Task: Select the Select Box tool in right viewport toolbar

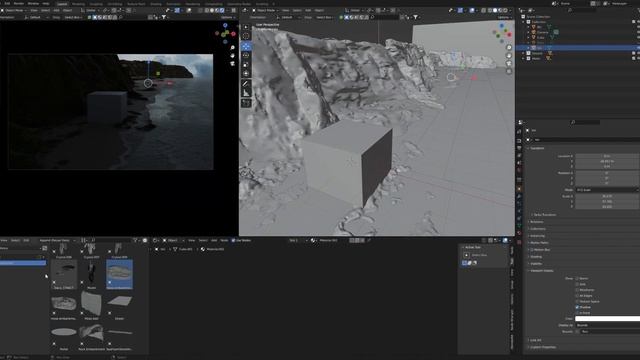Action: pyautogui.click(x=246, y=27)
